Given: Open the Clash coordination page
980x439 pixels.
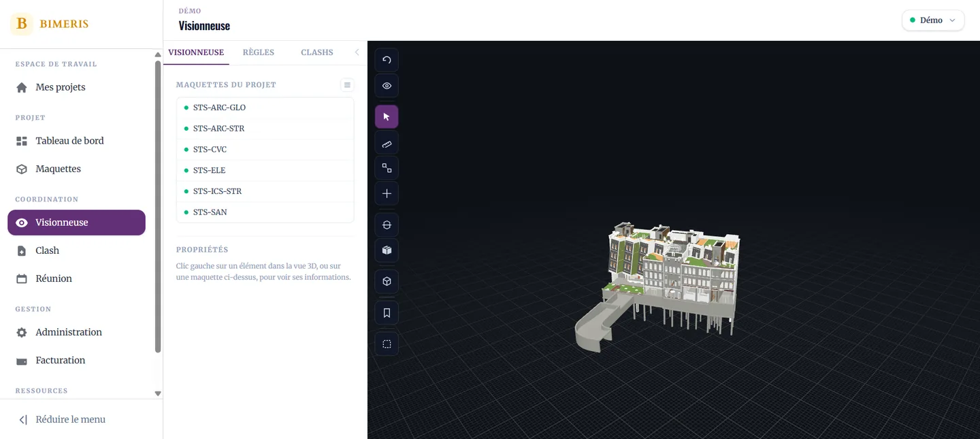Looking at the screenshot, I should tap(76, 251).
